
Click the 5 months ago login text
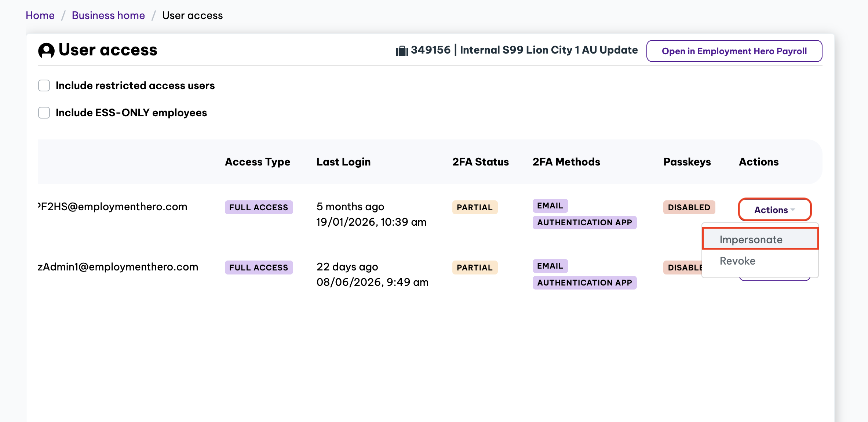coord(350,207)
